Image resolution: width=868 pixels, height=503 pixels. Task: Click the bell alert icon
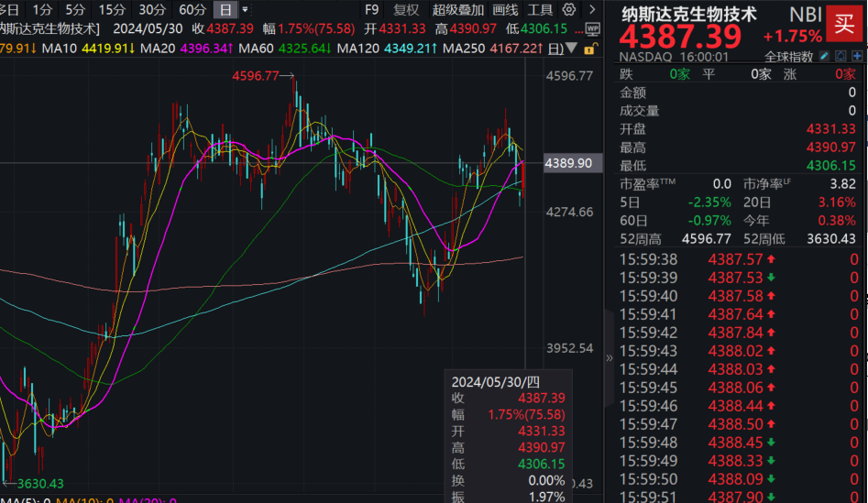coord(841,56)
